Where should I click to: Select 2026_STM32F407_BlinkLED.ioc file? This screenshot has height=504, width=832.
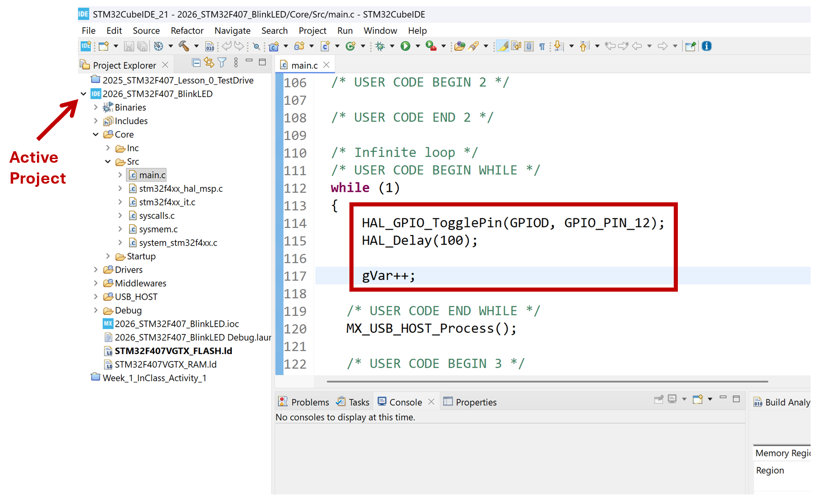click(171, 324)
